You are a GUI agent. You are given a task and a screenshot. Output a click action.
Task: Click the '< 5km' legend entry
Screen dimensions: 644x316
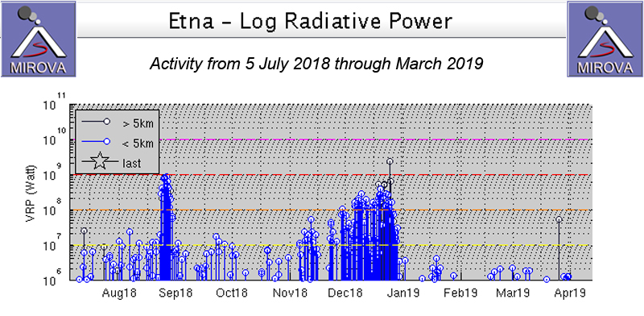tap(118, 143)
